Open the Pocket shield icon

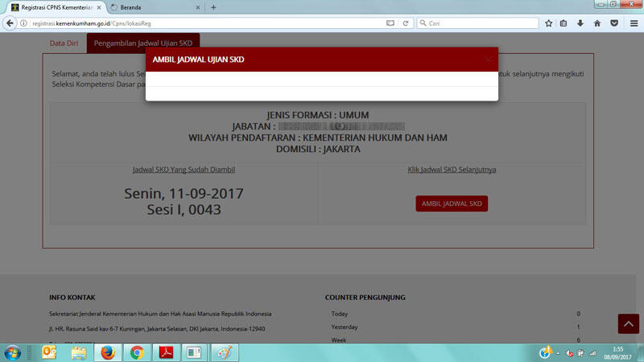[x=614, y=23]
